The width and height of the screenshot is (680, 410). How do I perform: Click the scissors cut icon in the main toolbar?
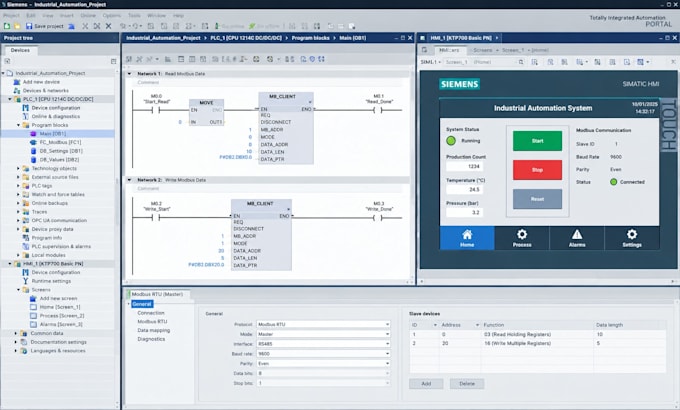coord(85,26)
